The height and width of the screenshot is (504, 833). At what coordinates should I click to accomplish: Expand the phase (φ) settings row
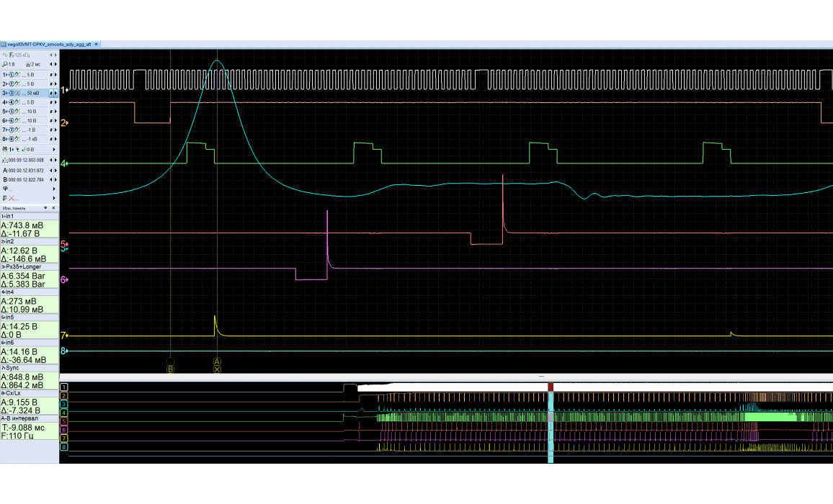tap(55, 189)
